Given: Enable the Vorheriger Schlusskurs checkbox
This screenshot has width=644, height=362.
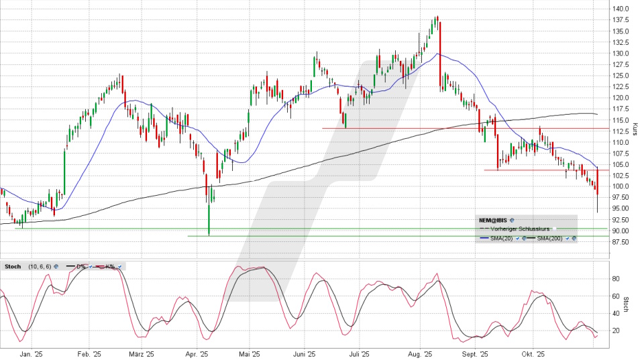Looking at the screenshot, I should point(555,229).
